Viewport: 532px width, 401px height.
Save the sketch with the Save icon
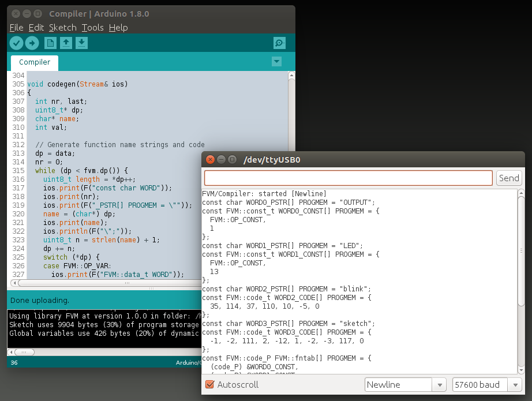(x=81, y=43)
